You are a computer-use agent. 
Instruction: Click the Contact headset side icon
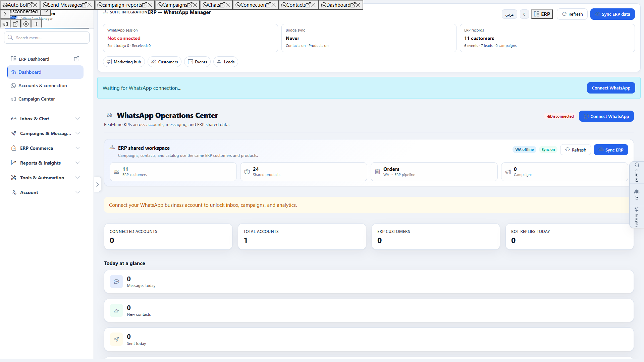click(x=637, y=165)
